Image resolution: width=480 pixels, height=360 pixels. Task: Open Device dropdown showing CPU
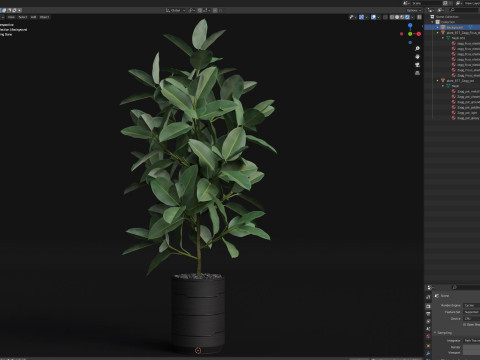coord(472,319)
